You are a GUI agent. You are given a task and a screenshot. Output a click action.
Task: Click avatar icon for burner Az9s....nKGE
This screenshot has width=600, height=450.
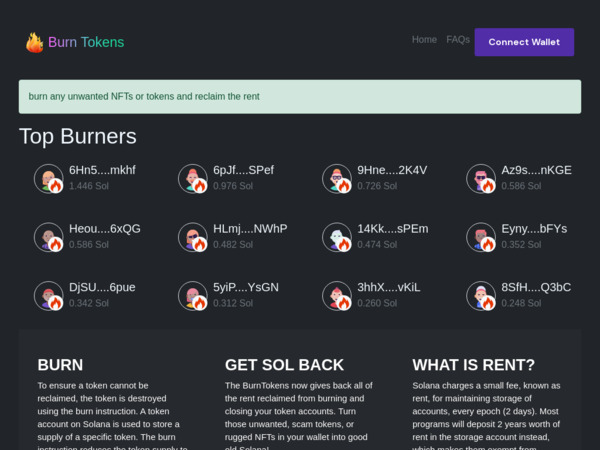click(481, 178)
